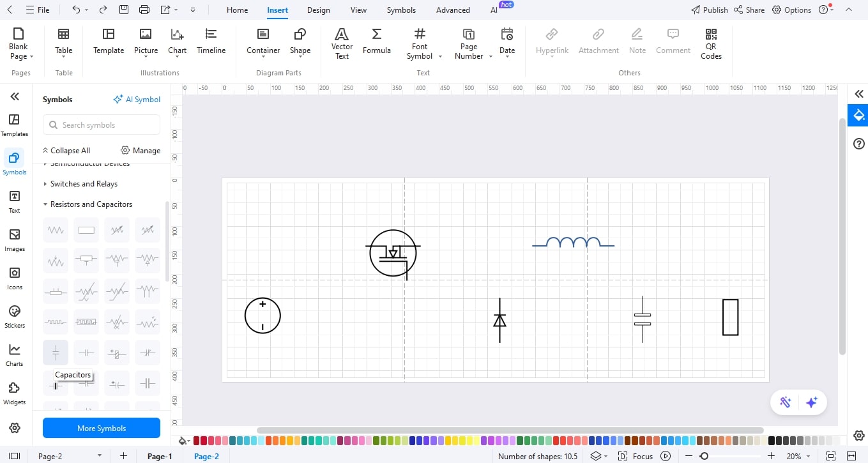Click the Search symbols input field
868x463 pixels.
[x=101, y=125]
